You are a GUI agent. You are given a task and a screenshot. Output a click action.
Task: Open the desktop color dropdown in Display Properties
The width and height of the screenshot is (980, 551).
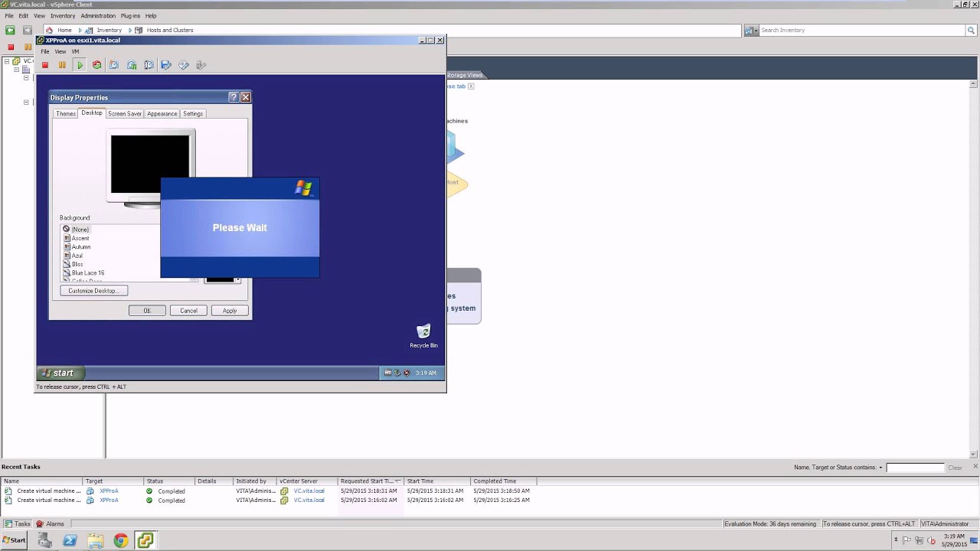pyautogui.click(x=237, y=279)
